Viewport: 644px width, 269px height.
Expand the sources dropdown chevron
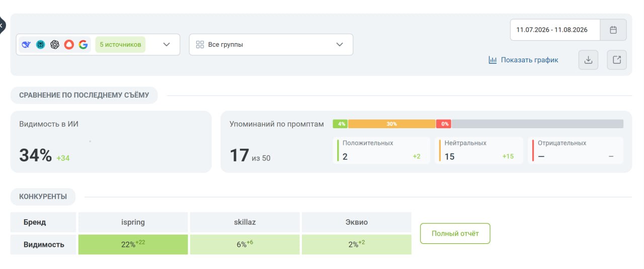pyautogui.click(x=167, y=44)
